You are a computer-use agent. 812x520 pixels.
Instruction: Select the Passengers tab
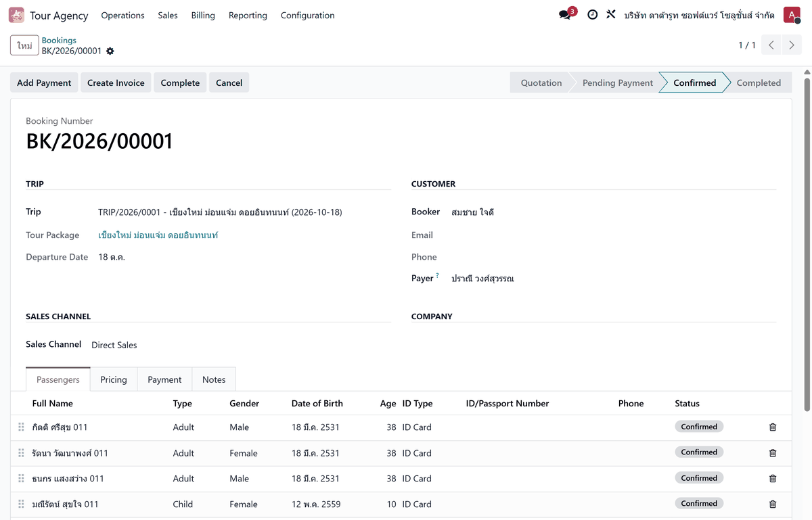(x=58, y=379)
